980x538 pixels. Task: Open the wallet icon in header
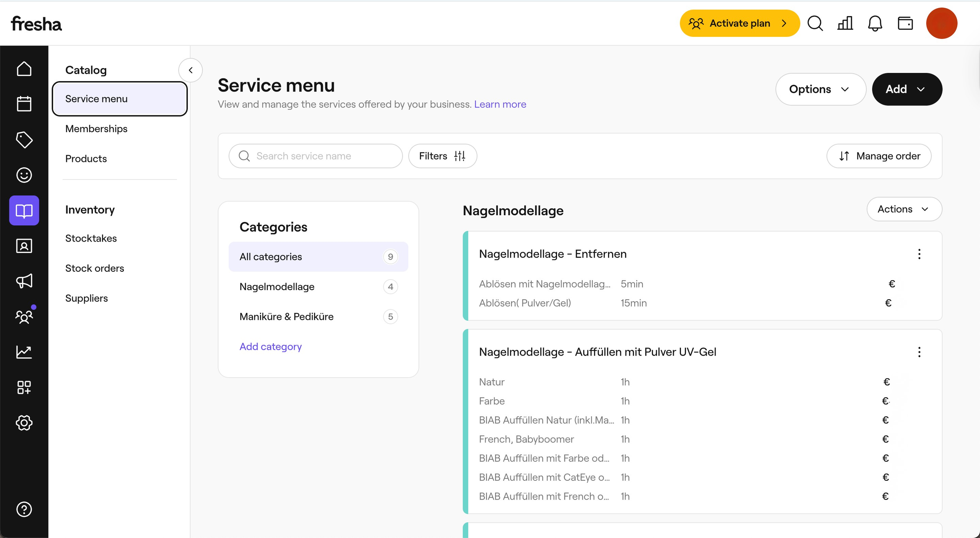[905, 24]
